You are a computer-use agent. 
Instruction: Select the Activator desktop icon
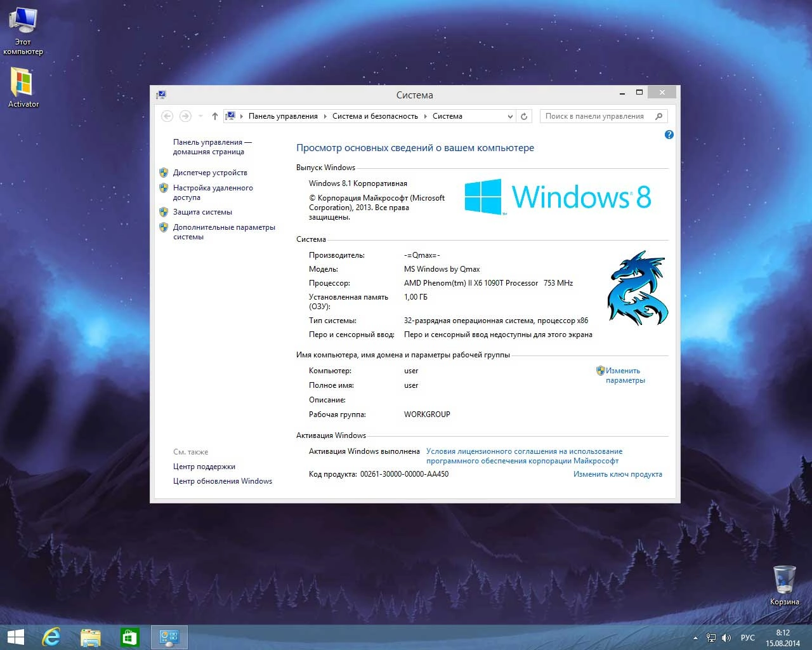(23, 87)
